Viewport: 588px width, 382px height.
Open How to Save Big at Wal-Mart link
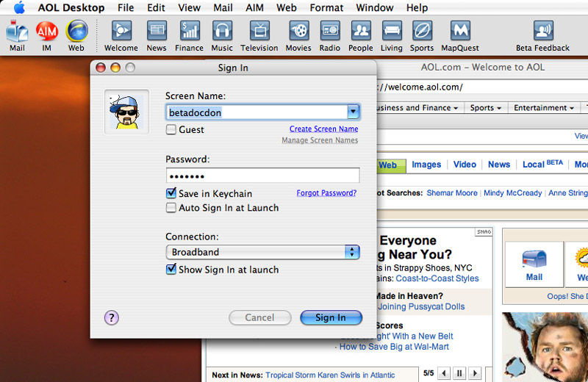point(394,347)
